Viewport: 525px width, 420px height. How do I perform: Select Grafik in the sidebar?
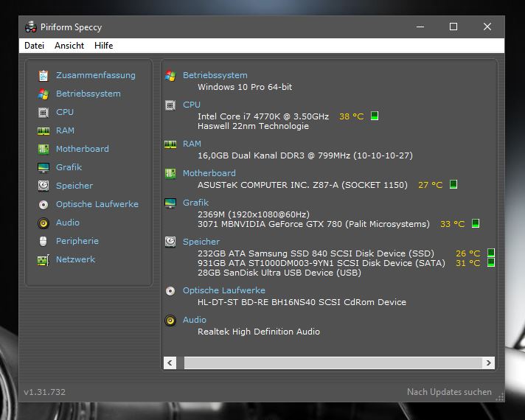click(69, 167)
